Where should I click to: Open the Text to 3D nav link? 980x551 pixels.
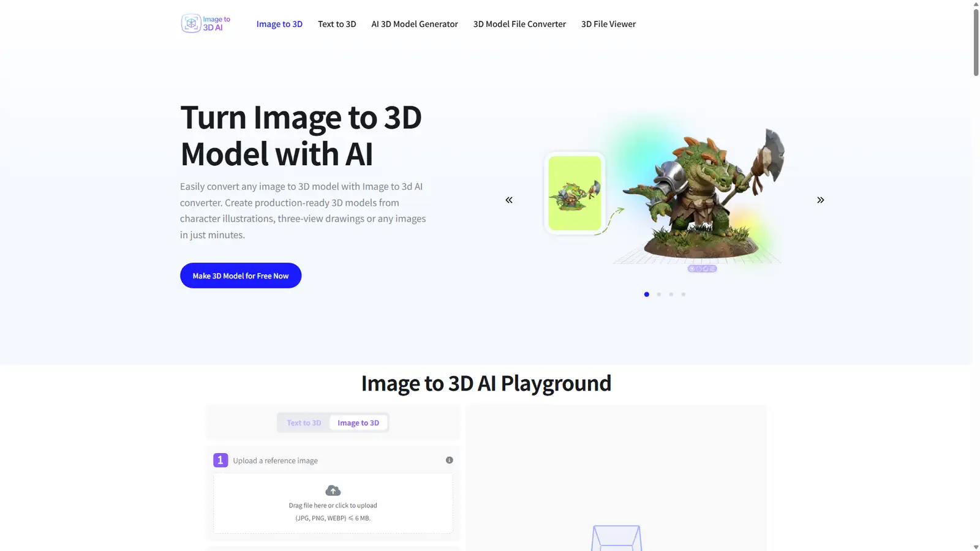click(x=337, y=24)
